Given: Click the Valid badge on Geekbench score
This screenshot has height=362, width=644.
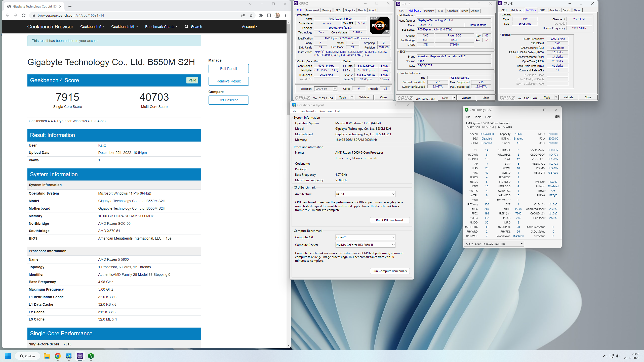Looking at the screenshot, I should [x=192, y=80].
